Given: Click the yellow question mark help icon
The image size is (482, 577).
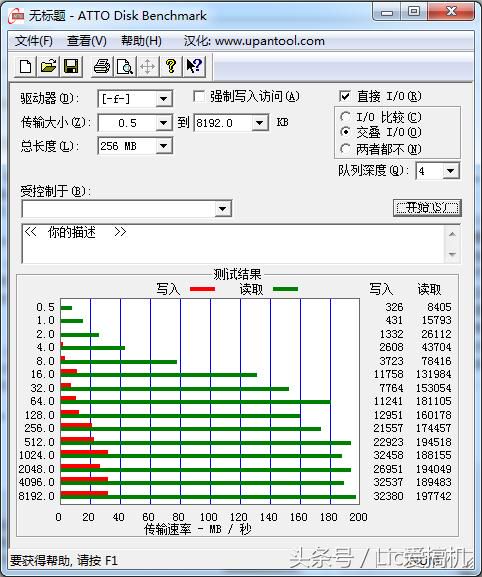Looking at the screenshot, I should [171, 67].
